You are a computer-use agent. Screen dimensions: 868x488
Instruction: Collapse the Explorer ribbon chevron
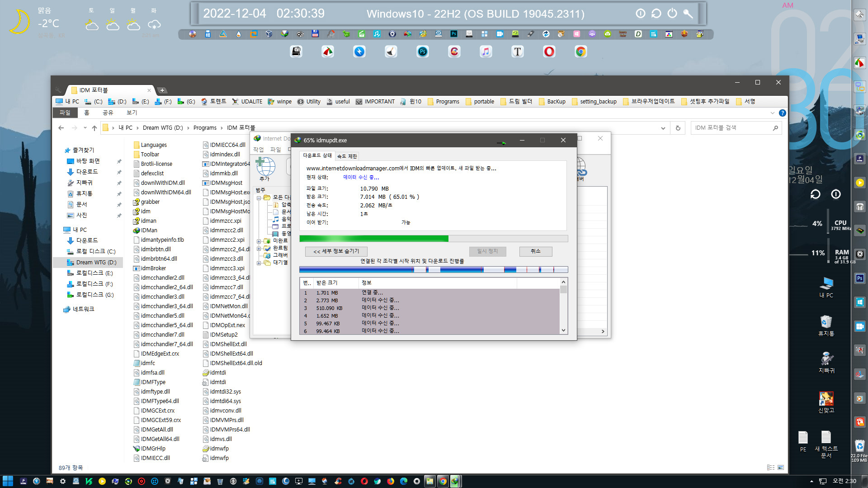[x=772, y=113]
